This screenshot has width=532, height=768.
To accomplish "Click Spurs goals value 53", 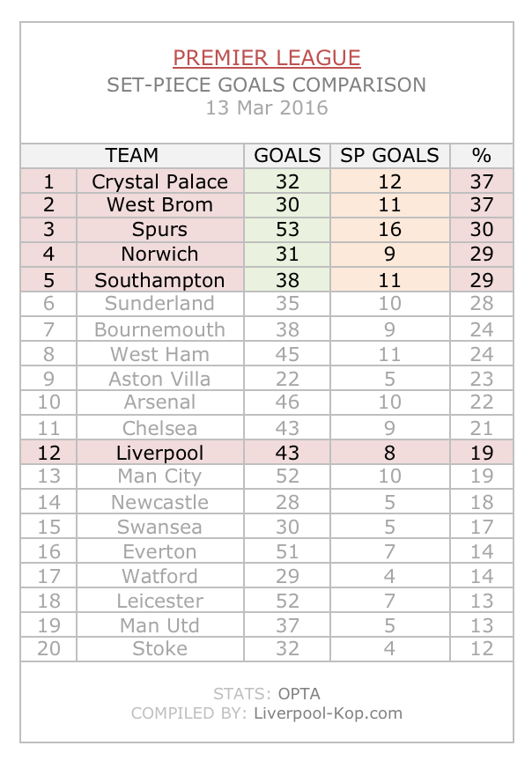I will click(287, 229).
